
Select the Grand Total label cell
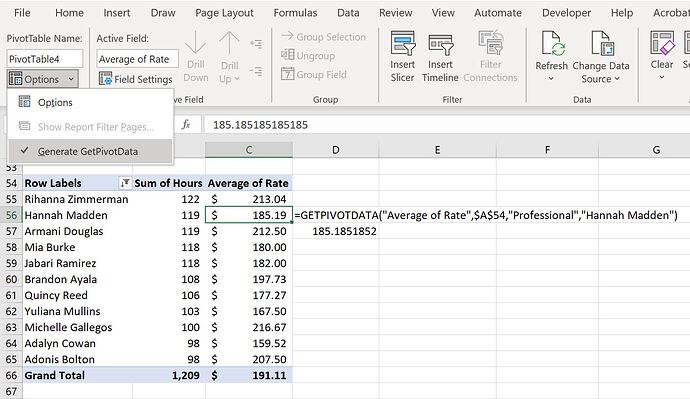click(77, 375)
